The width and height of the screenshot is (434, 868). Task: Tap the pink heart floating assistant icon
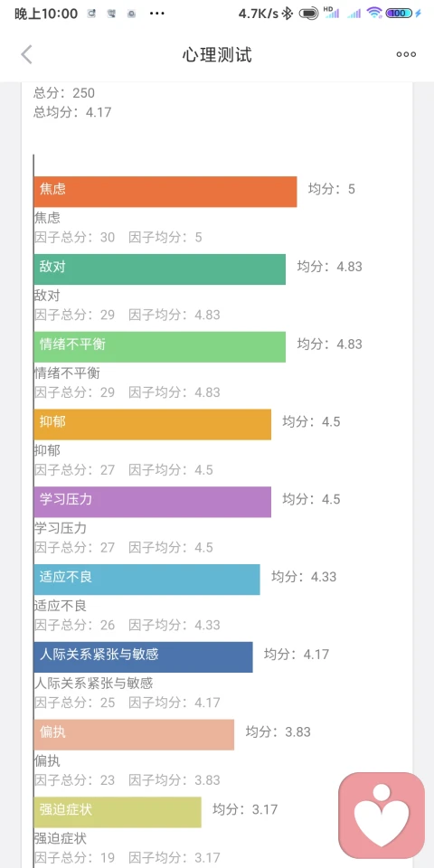click(382, 816)
